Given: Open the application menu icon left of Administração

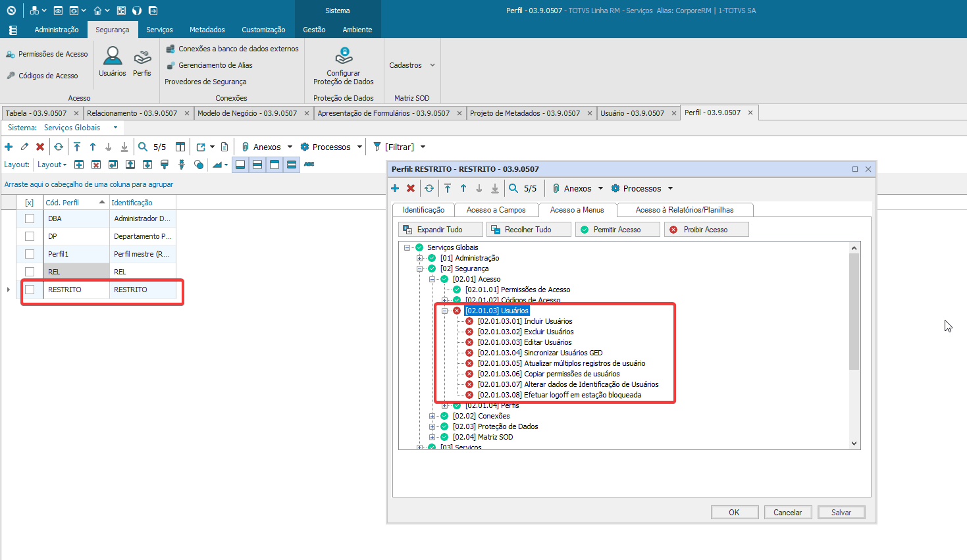Looking at the screenshot, I should point(13,30).
